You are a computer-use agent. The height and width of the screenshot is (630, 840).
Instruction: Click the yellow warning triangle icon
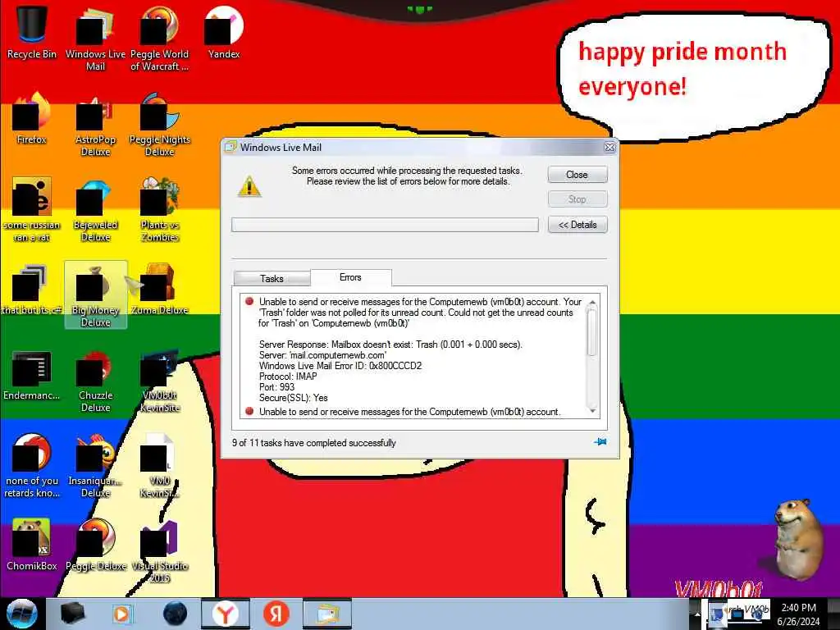point(249,187)
